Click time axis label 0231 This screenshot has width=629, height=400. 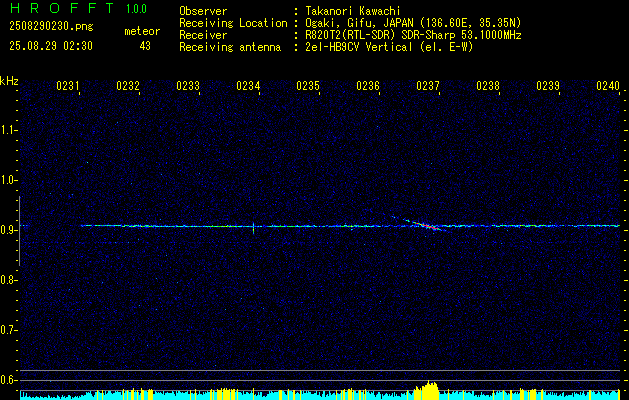point(67,86)
